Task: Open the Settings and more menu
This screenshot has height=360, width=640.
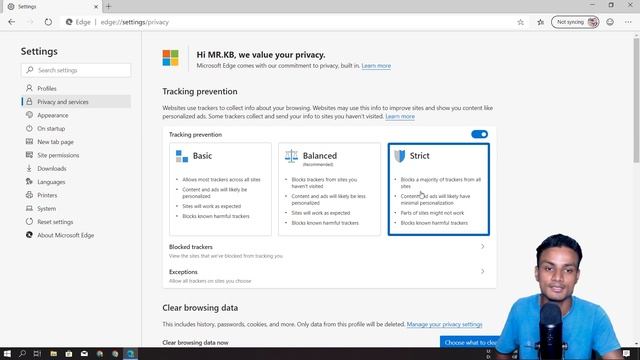Action: click(628, 22)
